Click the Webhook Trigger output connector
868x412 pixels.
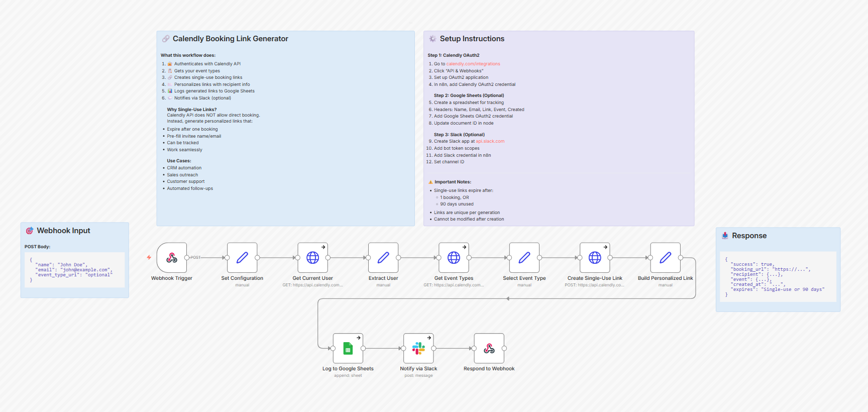[x=187, y=258]
